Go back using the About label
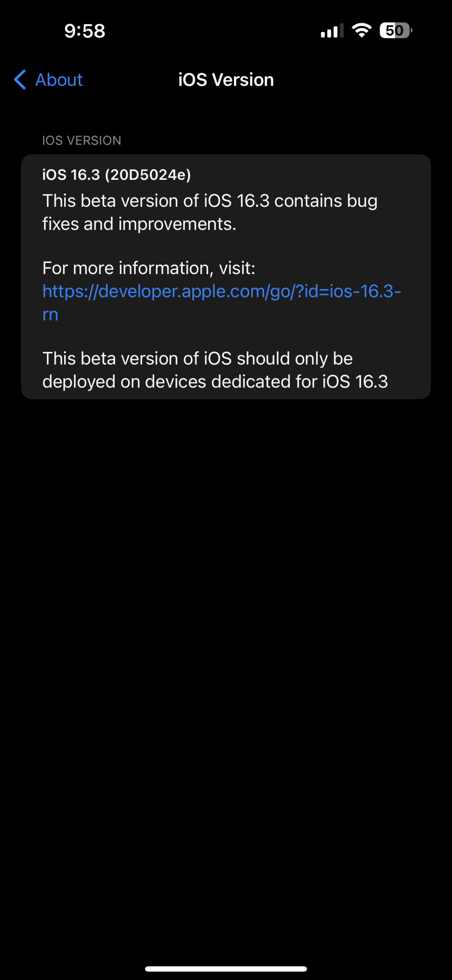452x980 pixels. click(59, 80)
